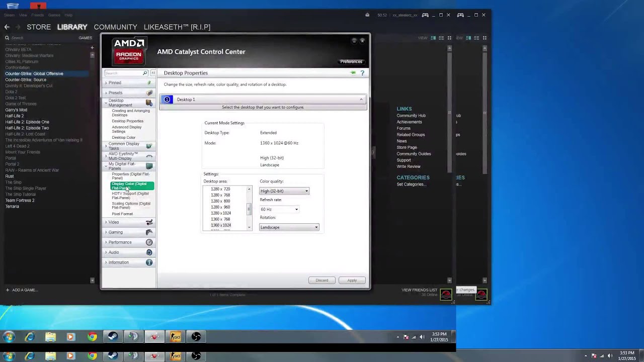Open the Steam Friends menu

coord(38,15)
